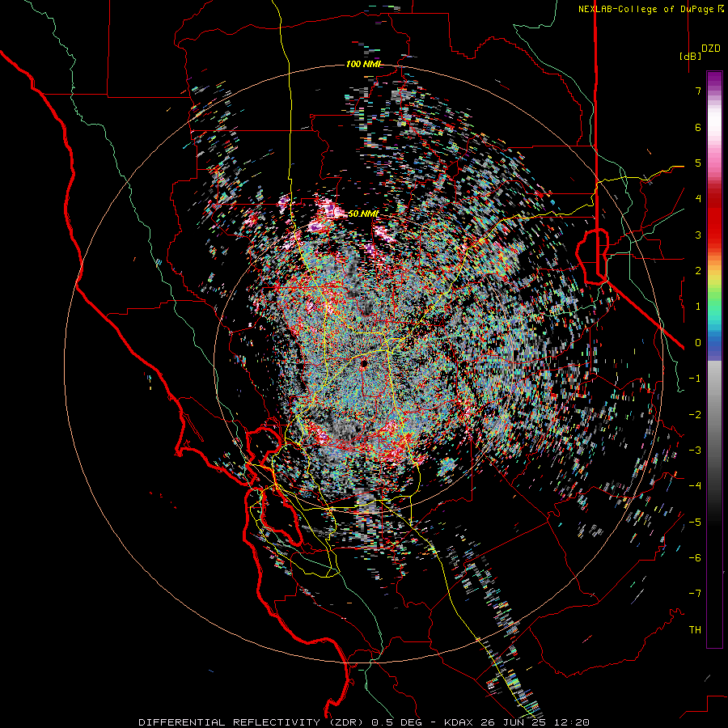This screenshot has height=728, width=728.
Task: Click the -1 scale label
Action: point(695,379)
